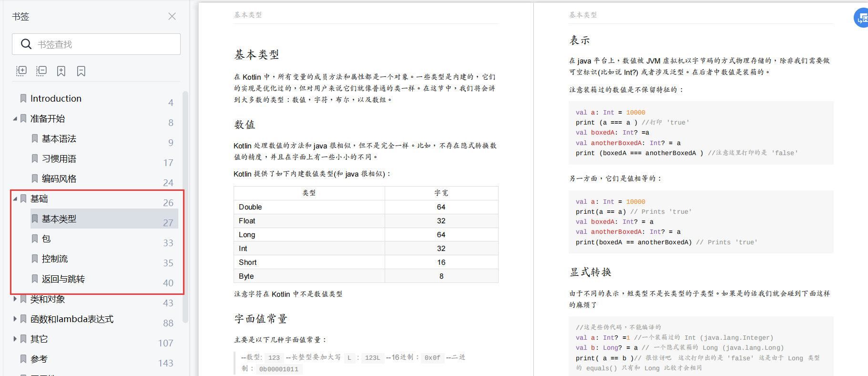868x376 pixels.
Task: Click the 显式转换 heading
Action: [x=591, y=272]
